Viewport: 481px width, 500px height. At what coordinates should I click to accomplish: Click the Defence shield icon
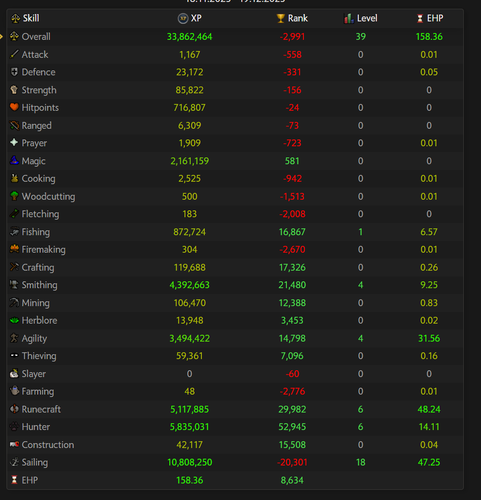click(x=14, y=72)
